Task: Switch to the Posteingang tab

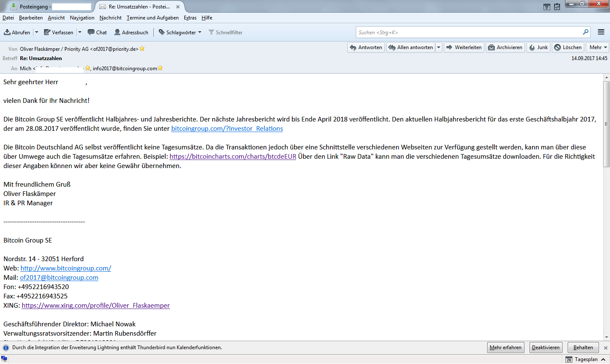Action: click(50, 7)
